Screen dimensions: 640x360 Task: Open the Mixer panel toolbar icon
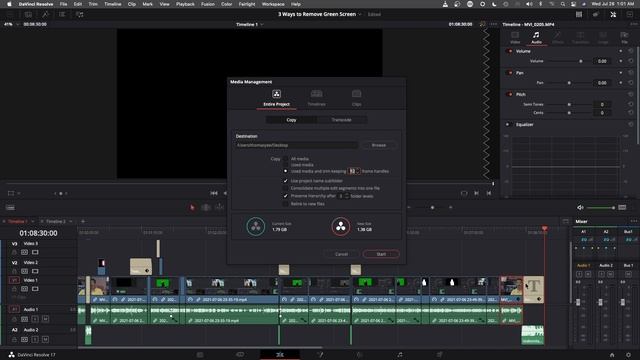pos(579,14)
